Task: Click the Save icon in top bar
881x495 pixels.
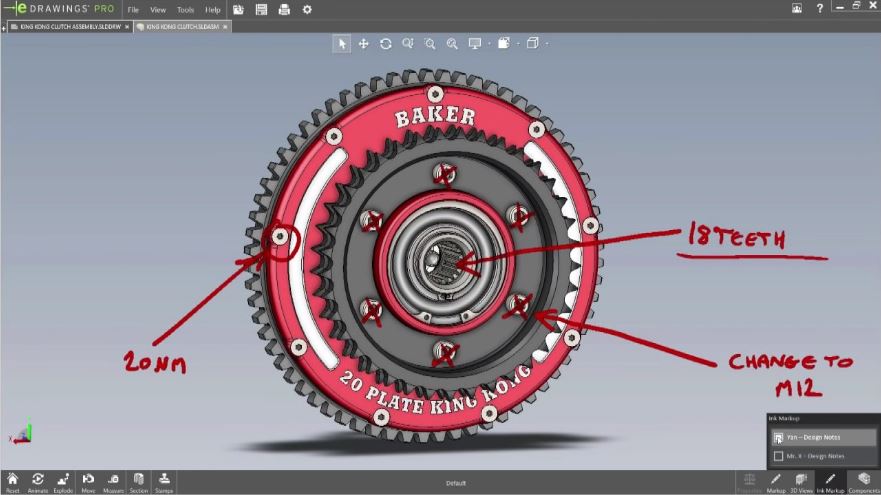Action: 261,10
